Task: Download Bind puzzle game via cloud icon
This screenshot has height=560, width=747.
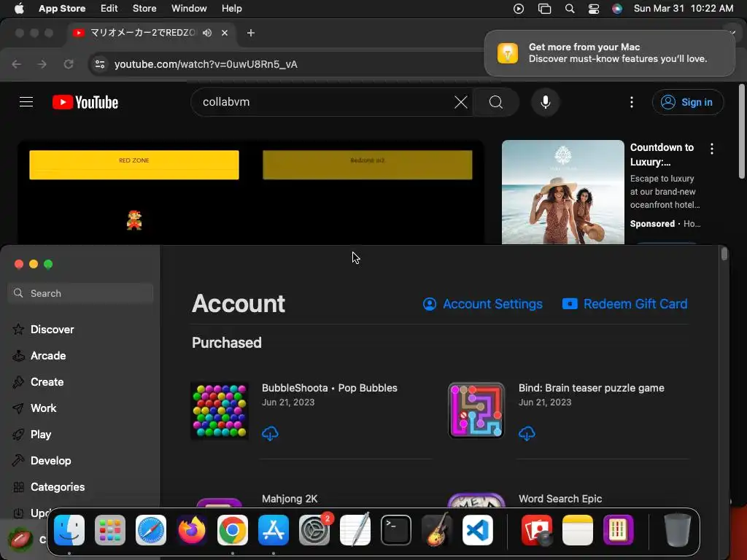Action: coord(527,433)
